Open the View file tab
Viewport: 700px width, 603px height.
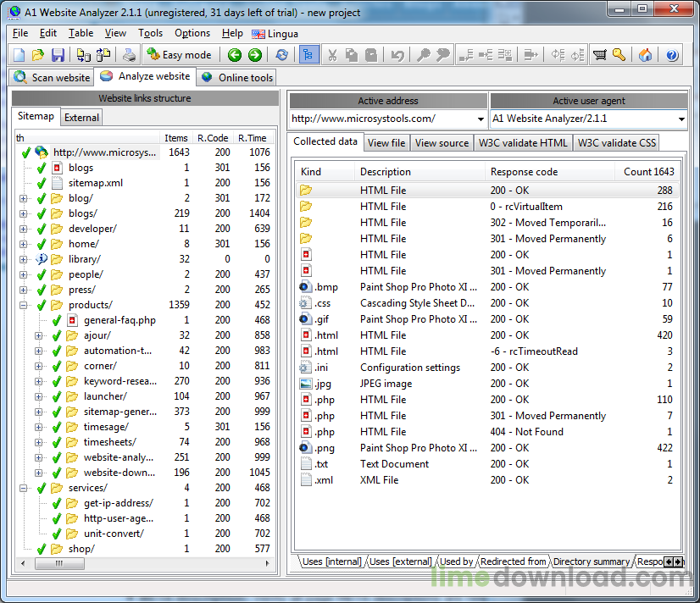[386, 143]
